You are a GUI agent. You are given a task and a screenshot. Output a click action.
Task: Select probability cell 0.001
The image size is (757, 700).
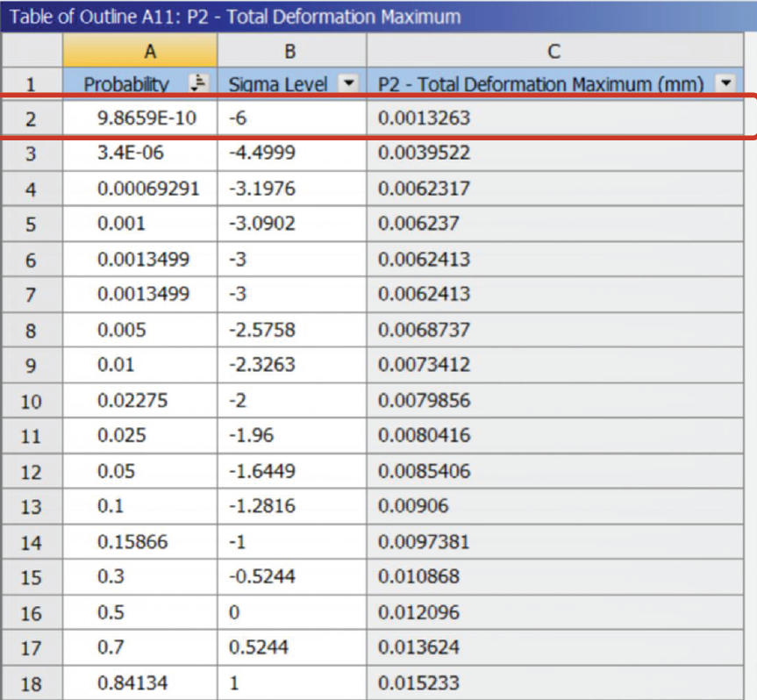pos(140,224)
